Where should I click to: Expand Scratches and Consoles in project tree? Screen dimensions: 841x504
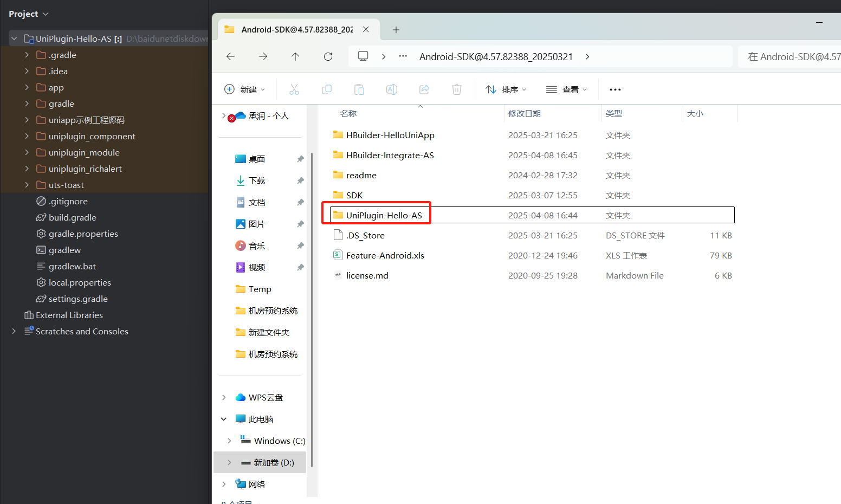pos(14,331)
